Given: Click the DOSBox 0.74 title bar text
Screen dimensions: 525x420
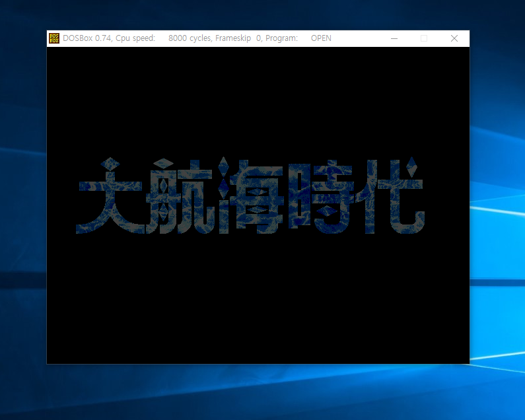Looking at the screenshot, I should (197, 38).
